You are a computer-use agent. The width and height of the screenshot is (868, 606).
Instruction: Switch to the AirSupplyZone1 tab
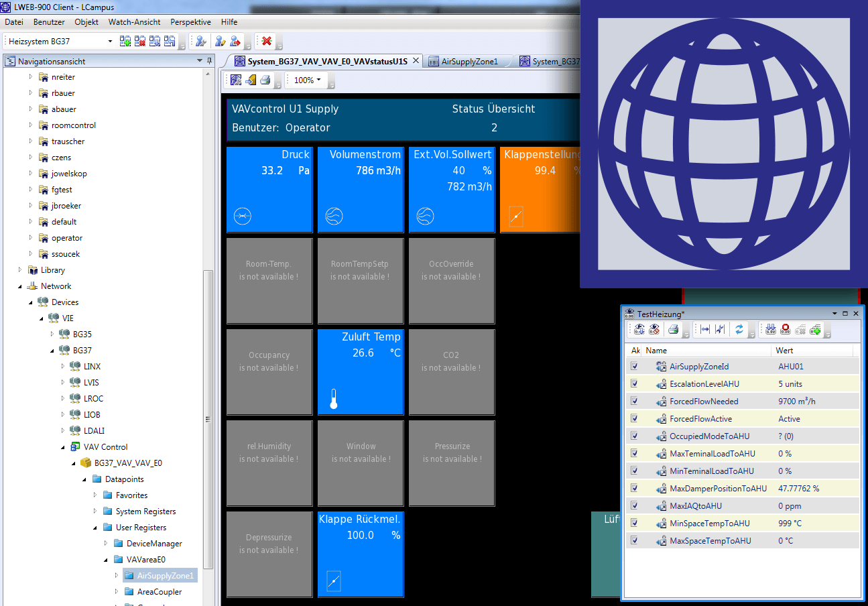point(469,62)
